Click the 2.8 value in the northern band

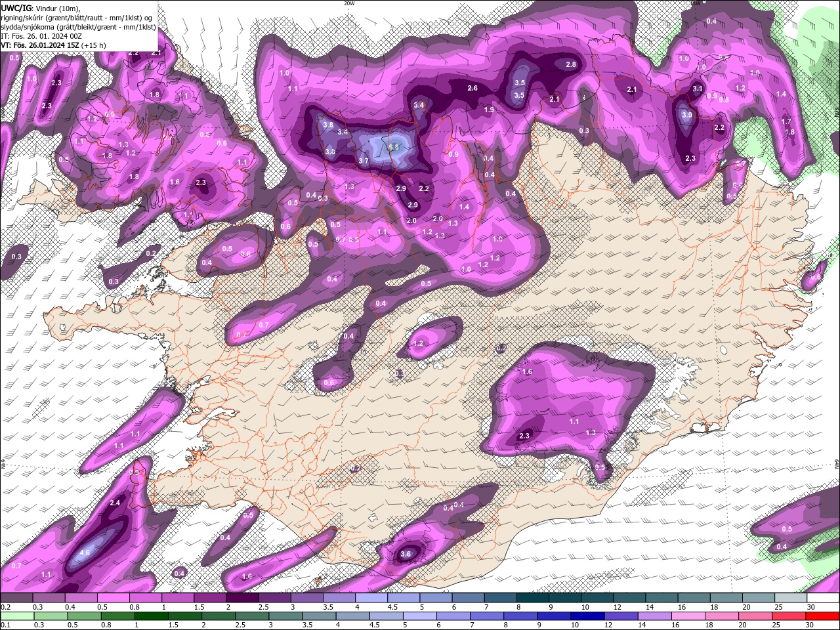[x=571, y=64]
